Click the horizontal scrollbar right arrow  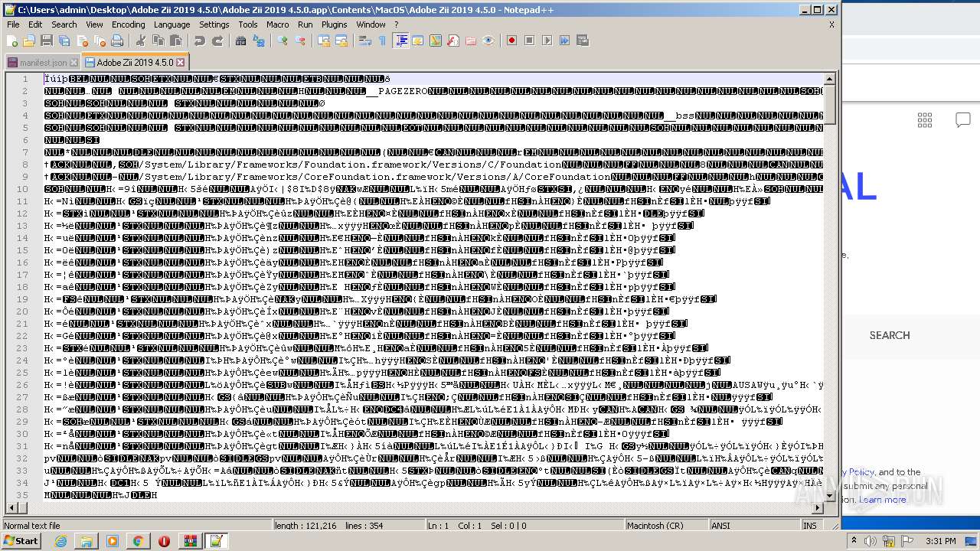pyautogui.click(x=817, y=507)
